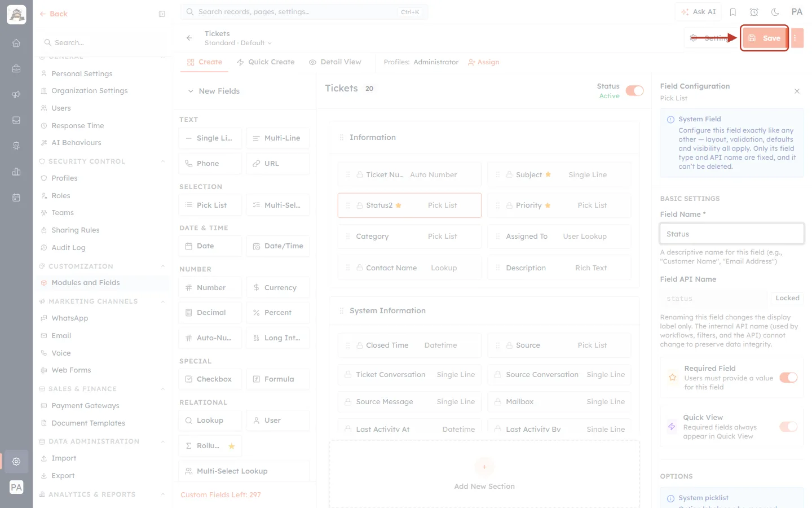This screenshot has width=812, height=508.
Task: Click the Back link at the sidebar top
Action: [54, 14]
